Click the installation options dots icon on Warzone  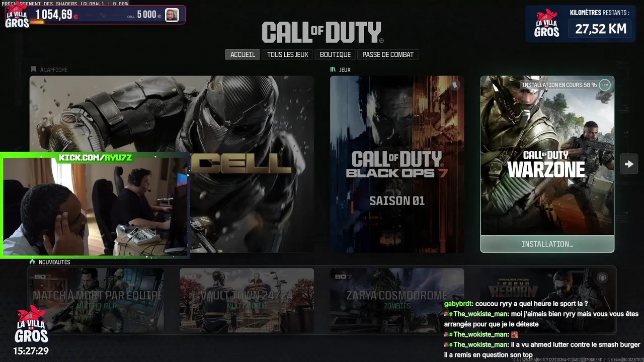(x=605, y=85)
